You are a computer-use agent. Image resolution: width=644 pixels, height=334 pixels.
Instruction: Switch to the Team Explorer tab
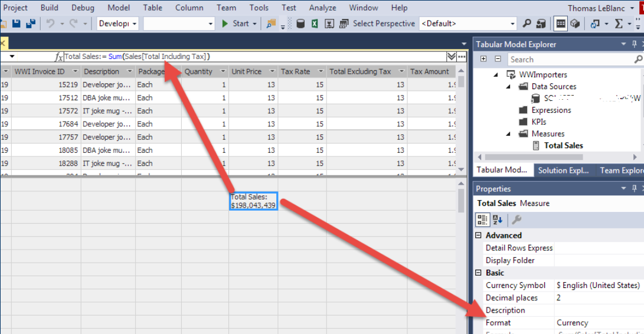point(622,170)
